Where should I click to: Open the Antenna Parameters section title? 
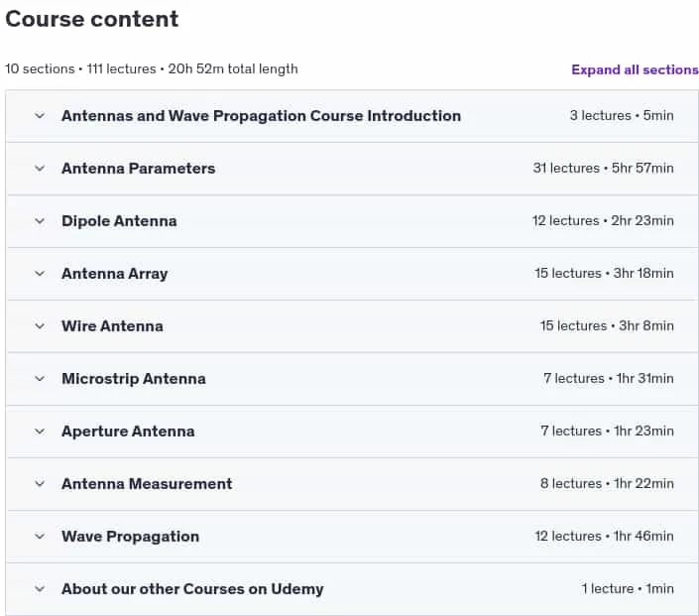[x=138, y=169]
